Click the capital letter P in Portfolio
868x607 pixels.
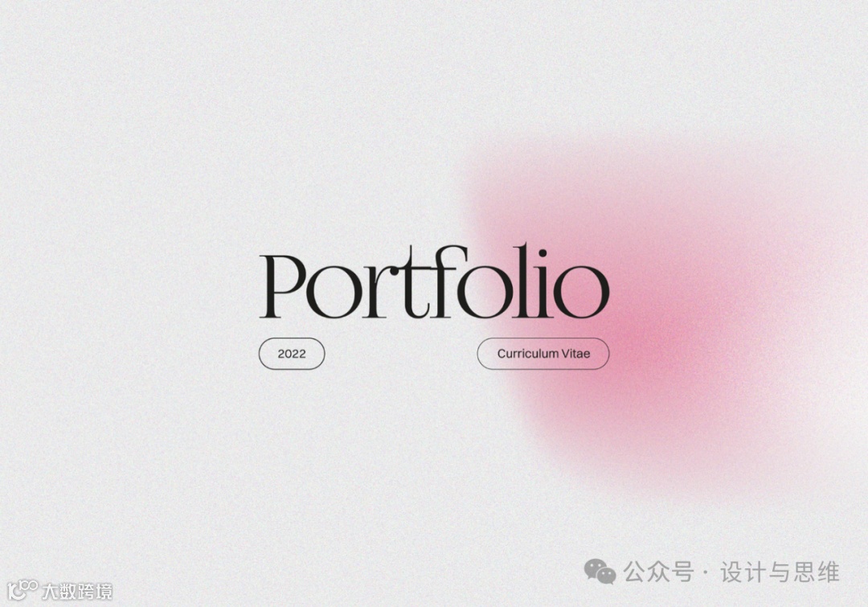point(282,287)
